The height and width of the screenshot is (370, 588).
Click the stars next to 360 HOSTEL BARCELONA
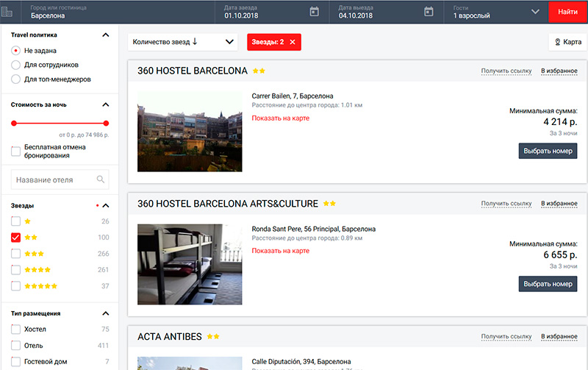(x=259, y=71)
